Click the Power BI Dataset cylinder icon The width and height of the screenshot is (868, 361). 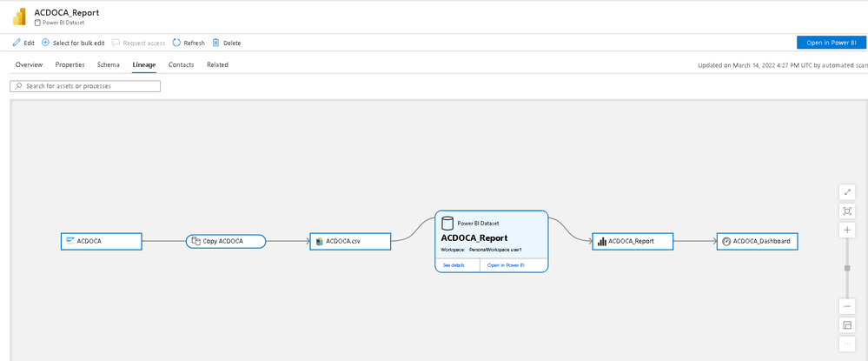(447, 223)
